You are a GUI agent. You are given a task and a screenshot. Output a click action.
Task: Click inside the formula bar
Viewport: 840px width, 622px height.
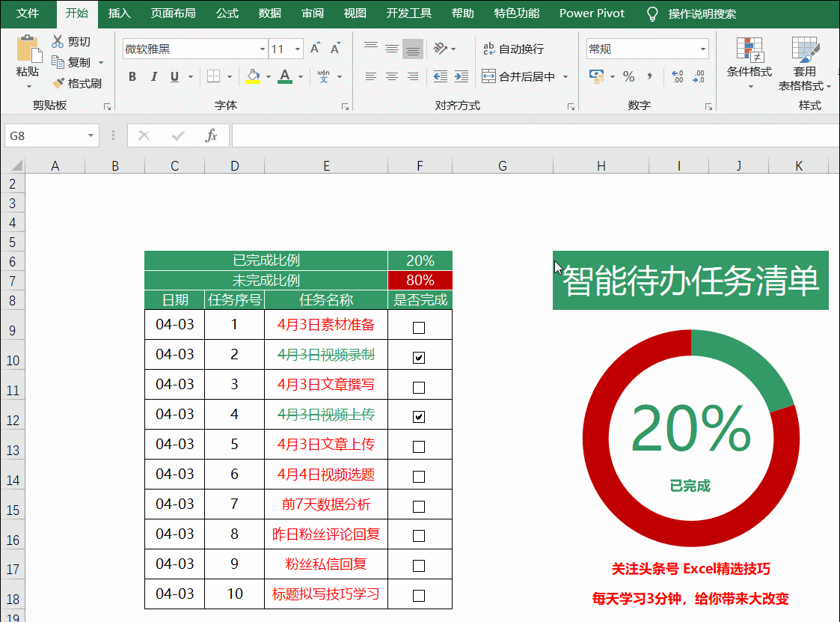pos(535,135)
